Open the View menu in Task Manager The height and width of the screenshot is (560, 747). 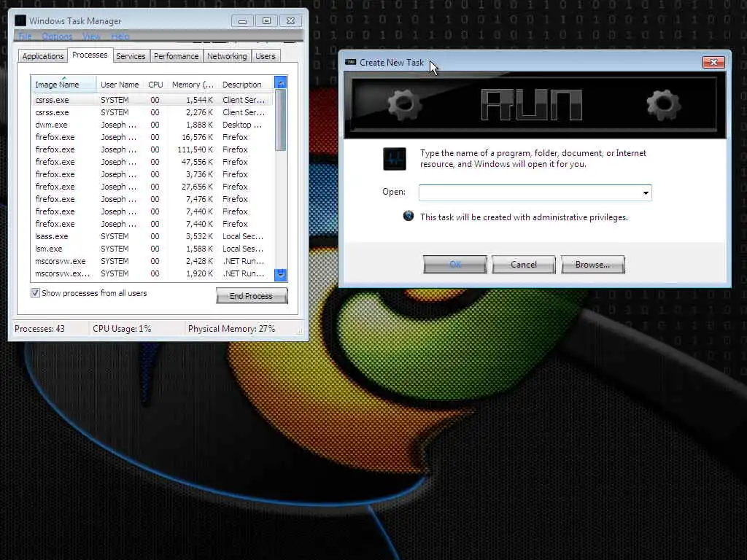pos(91,36)
